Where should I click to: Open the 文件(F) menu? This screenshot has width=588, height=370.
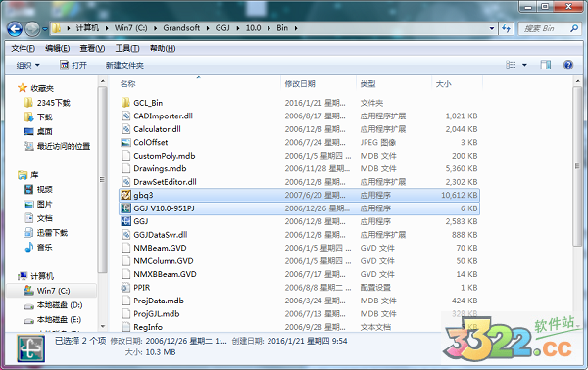click(x=23, y=48)
